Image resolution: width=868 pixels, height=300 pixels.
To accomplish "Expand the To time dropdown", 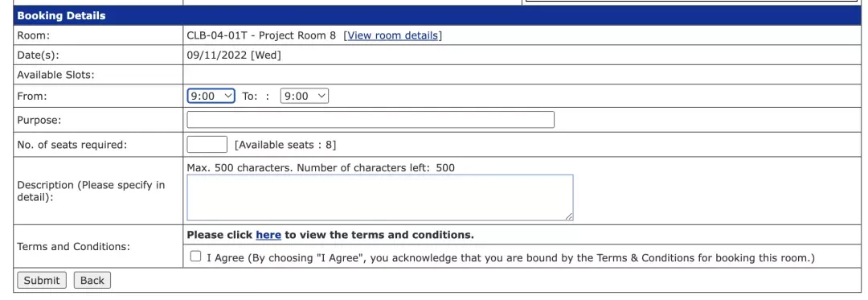I will coord(305,96).
